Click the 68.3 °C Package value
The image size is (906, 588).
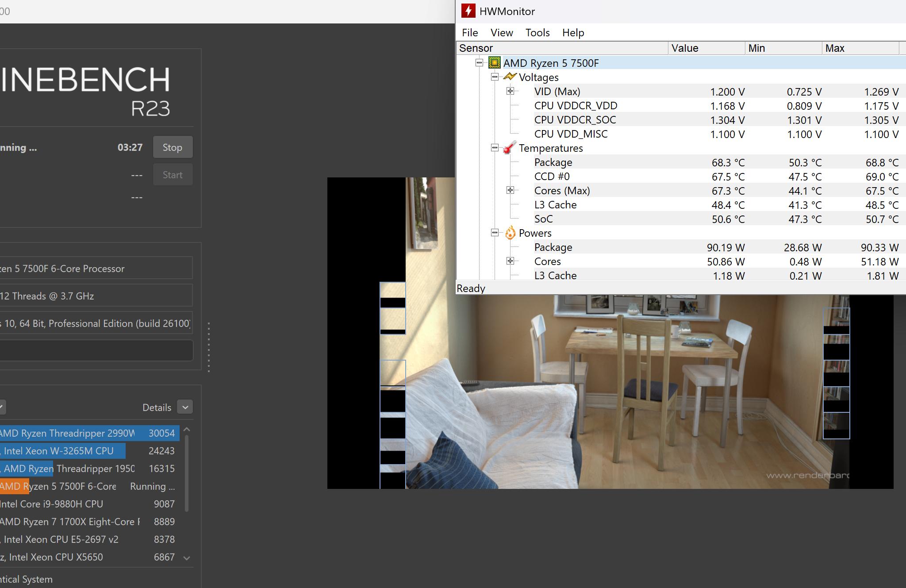click(728, 162)
